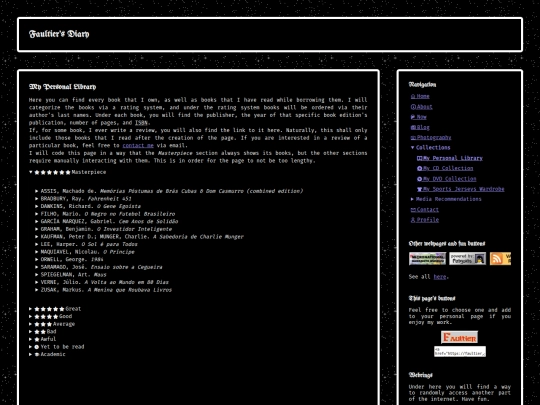Click the book icon beside My Personal Library
Image resolution: width=540 pixels, height=405 pixels.
click(x=419, y=158)
